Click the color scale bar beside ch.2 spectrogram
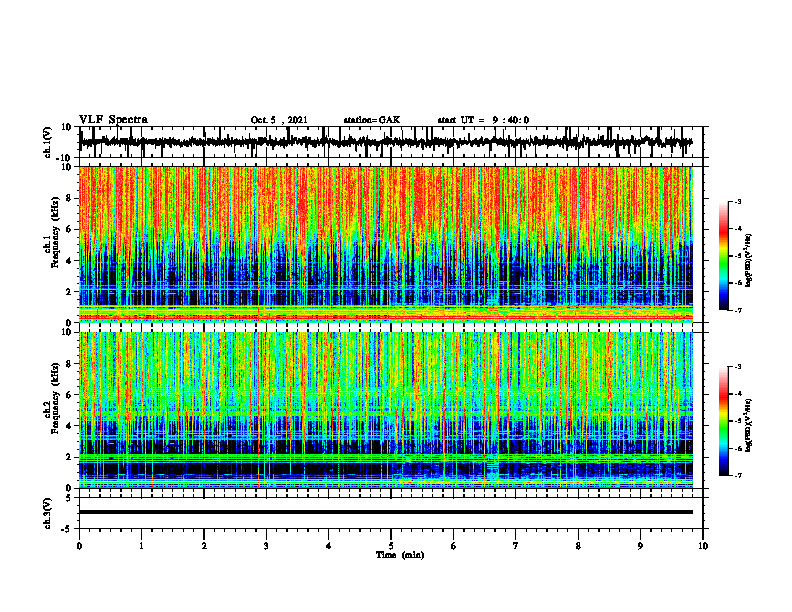The image size is (792, 612). click(x=723, y=421)
